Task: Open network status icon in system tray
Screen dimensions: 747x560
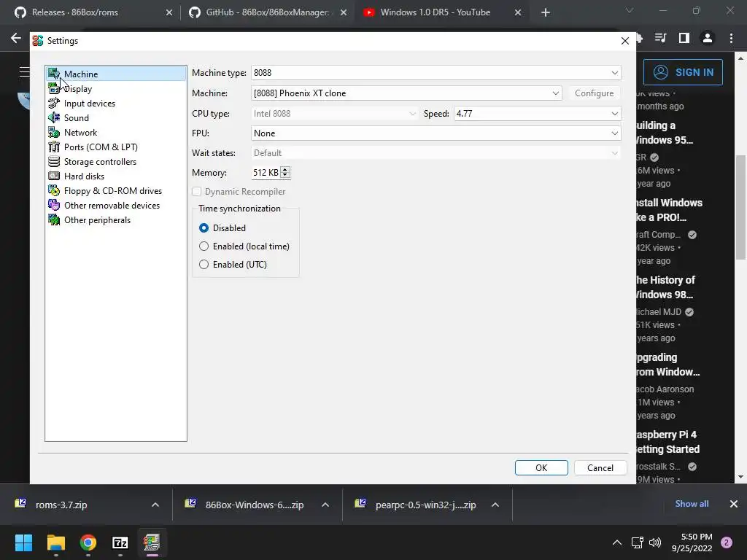Action: click(637, 542)
